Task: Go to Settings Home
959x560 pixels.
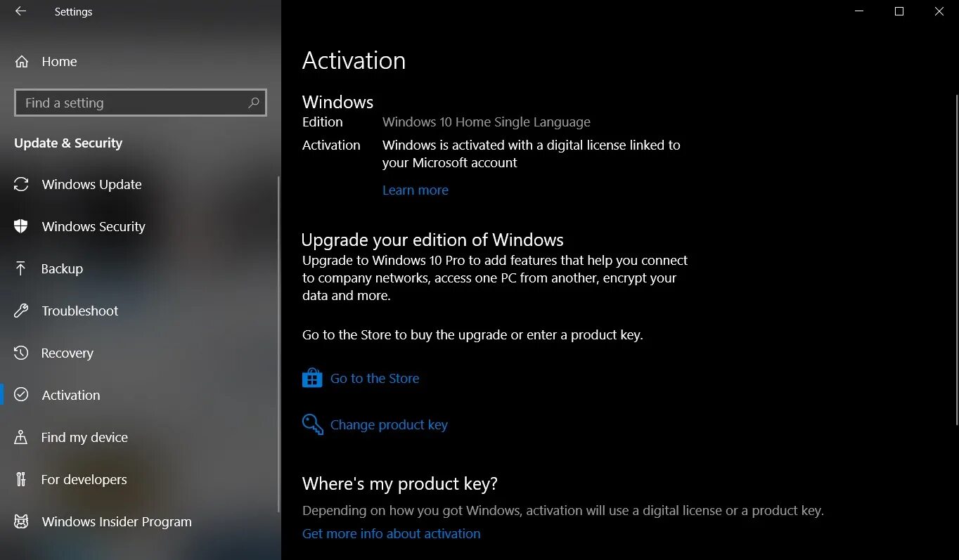Action: 140,62
